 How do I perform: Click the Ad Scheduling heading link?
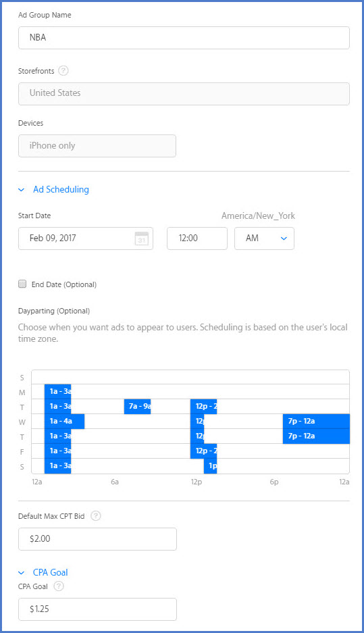click(61, 189)
